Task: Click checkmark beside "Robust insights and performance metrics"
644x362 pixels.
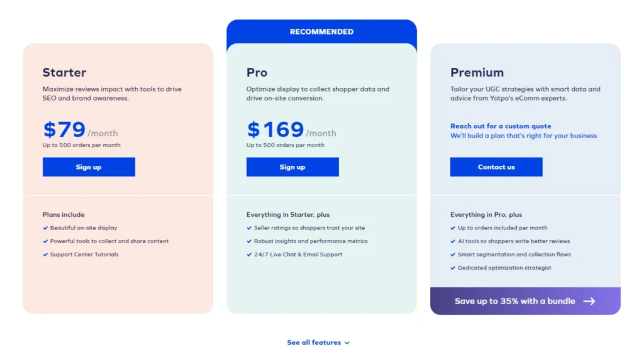Action: (250, 241)
